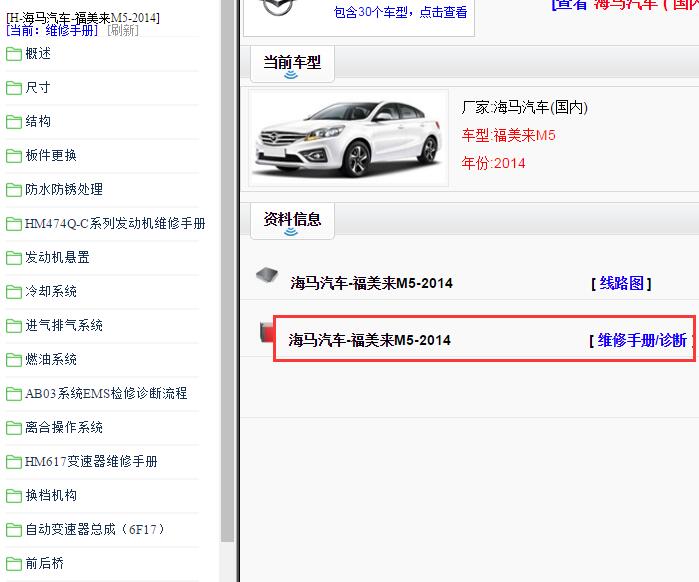Viewport: 699px width, 582px height.
Task: Open AB03系统EMS检修诊断流程 entry
Action: tap(106, 393)
